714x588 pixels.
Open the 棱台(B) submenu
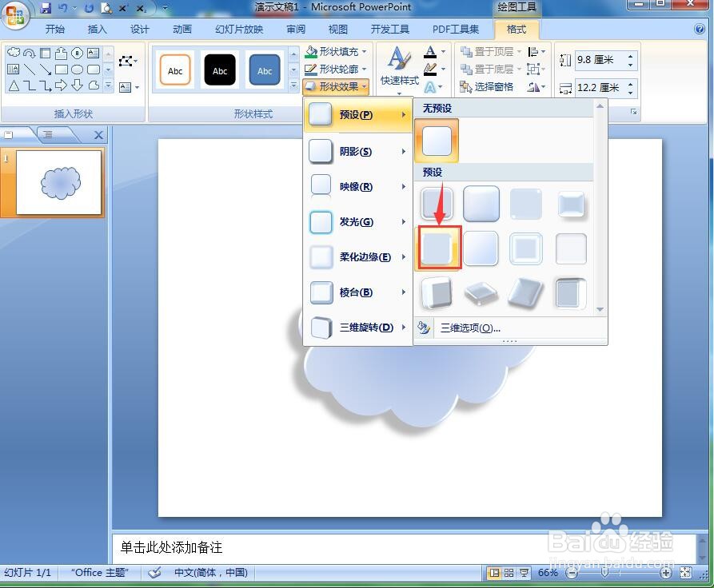coord(358,292)
